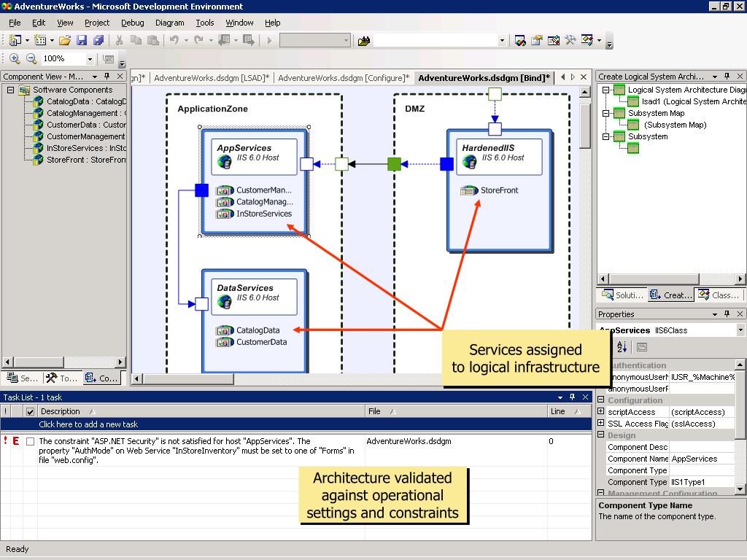Click the Copy icon in toolbar

click(x=136, y=41)
